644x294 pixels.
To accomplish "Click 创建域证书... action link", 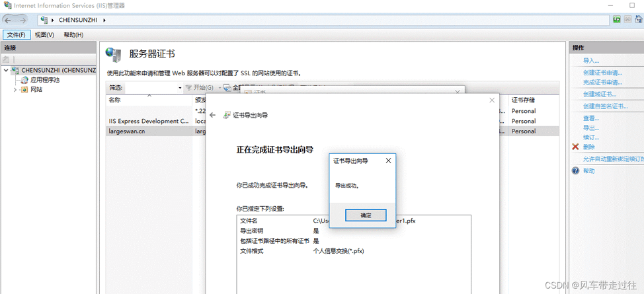I will (x=600, y=94).
